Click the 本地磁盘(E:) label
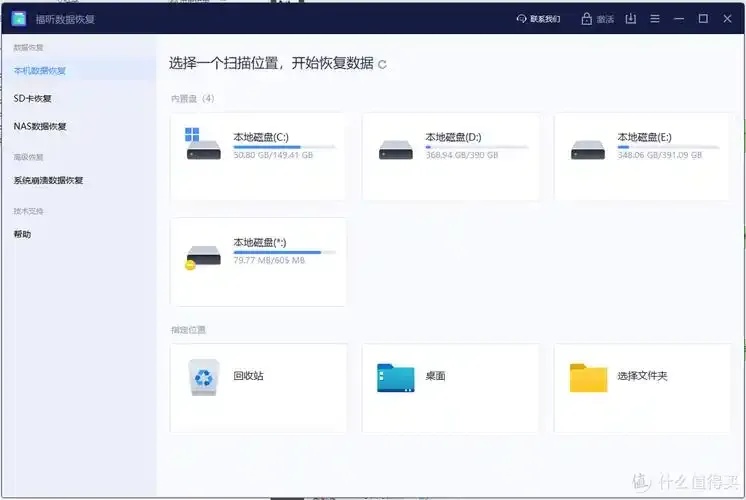Viewport: 746px width, 500px height. (645, 137)
